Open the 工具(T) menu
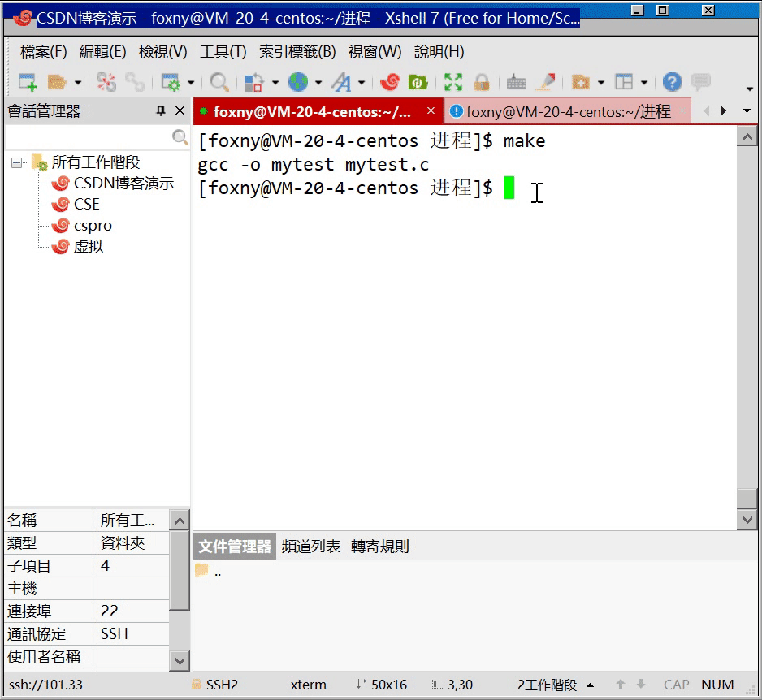Screen dimensions: 762x700 tap(223, 52)
